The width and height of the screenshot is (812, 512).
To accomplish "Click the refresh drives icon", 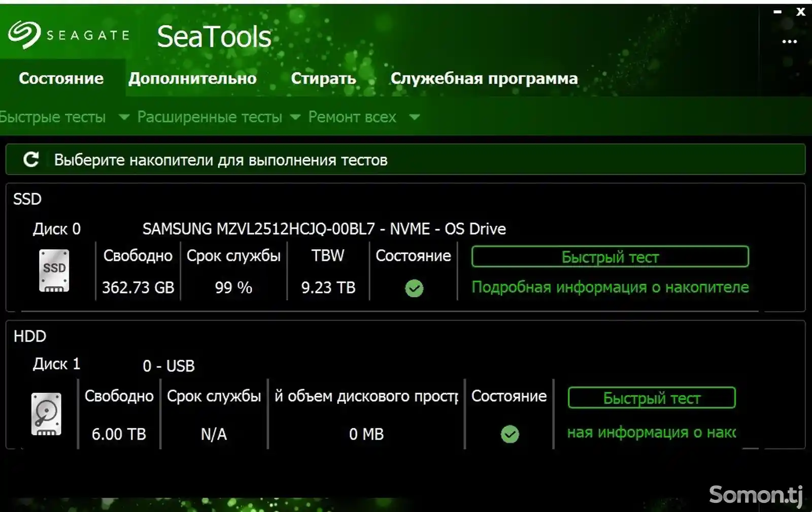I will [x=31, y=160].
